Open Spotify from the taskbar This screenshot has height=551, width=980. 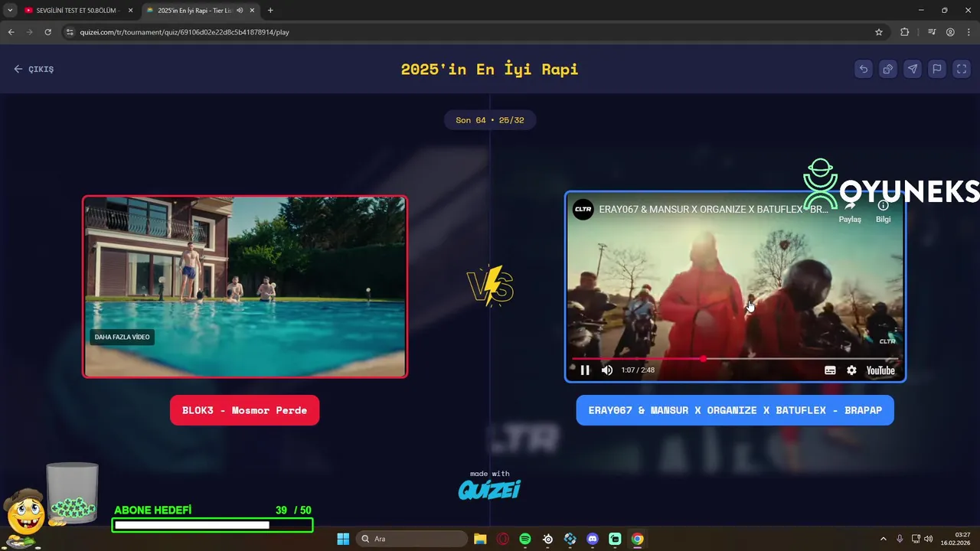525,539
